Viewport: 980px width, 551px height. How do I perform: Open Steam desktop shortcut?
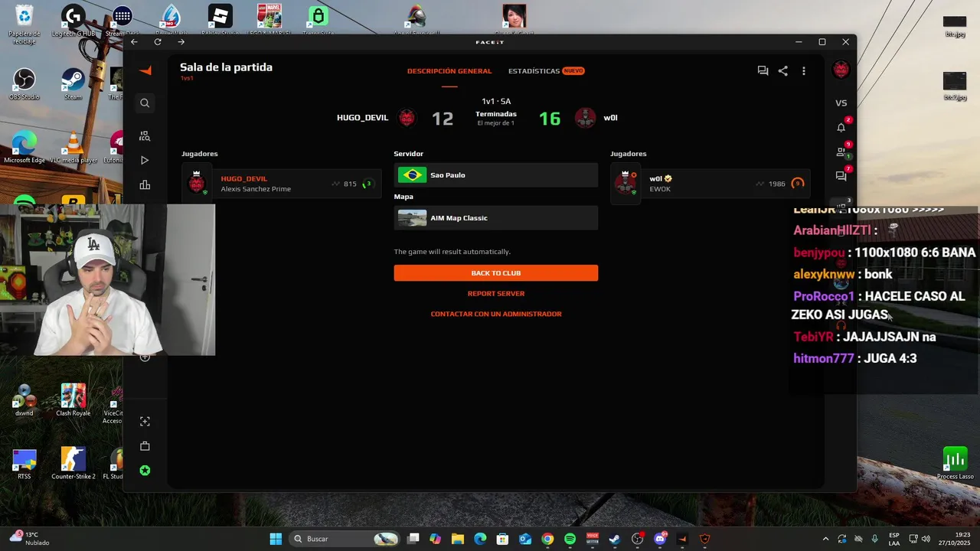click(x=73, y=84)
